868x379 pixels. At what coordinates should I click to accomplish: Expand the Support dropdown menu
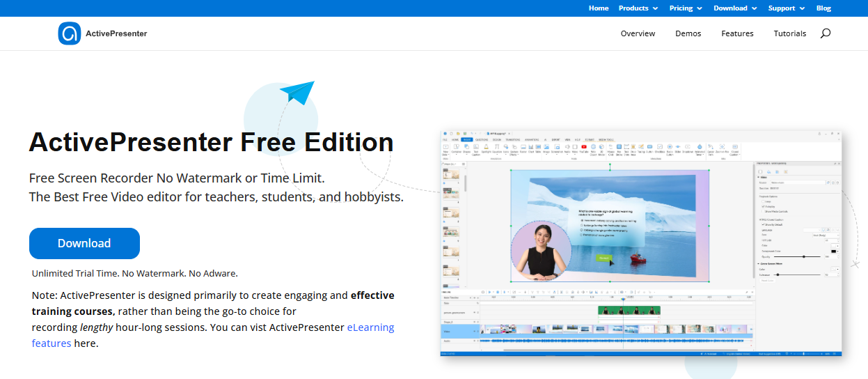pos(787,8)
